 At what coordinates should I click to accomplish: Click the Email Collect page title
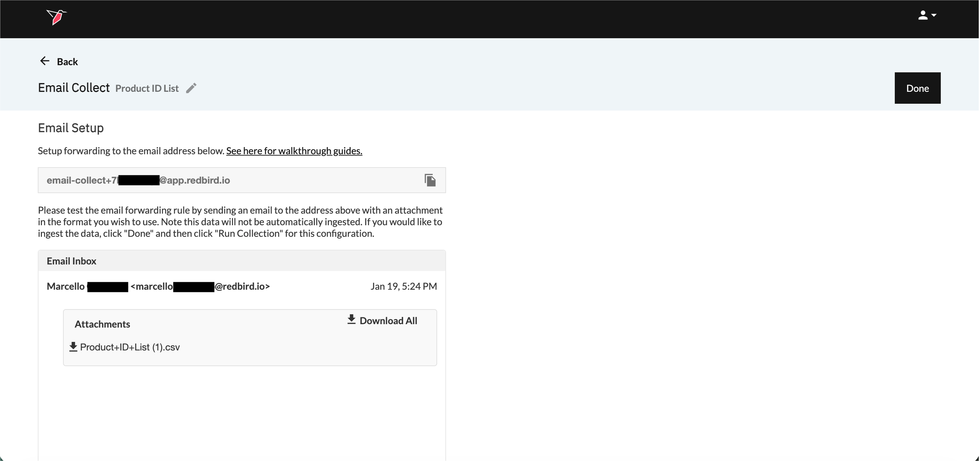(74, 88)
